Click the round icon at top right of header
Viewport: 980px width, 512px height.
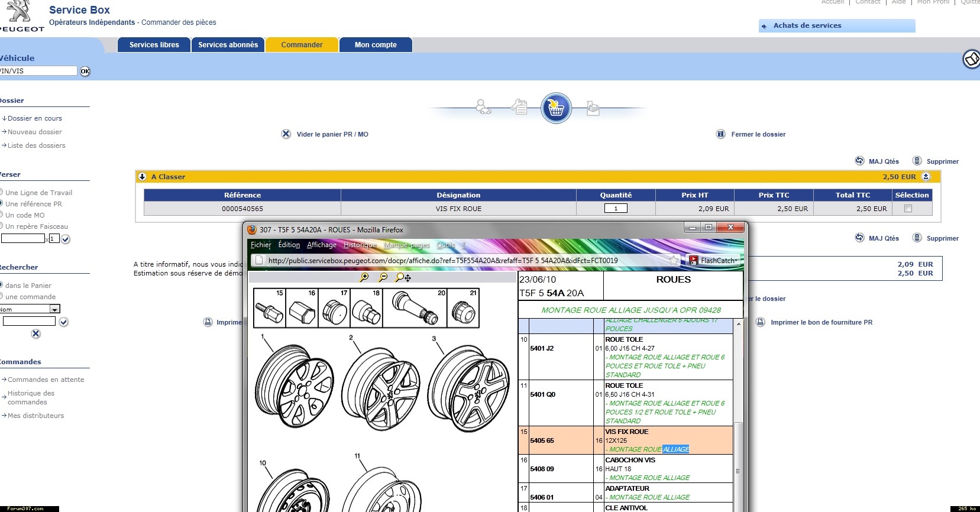point(972,59)
